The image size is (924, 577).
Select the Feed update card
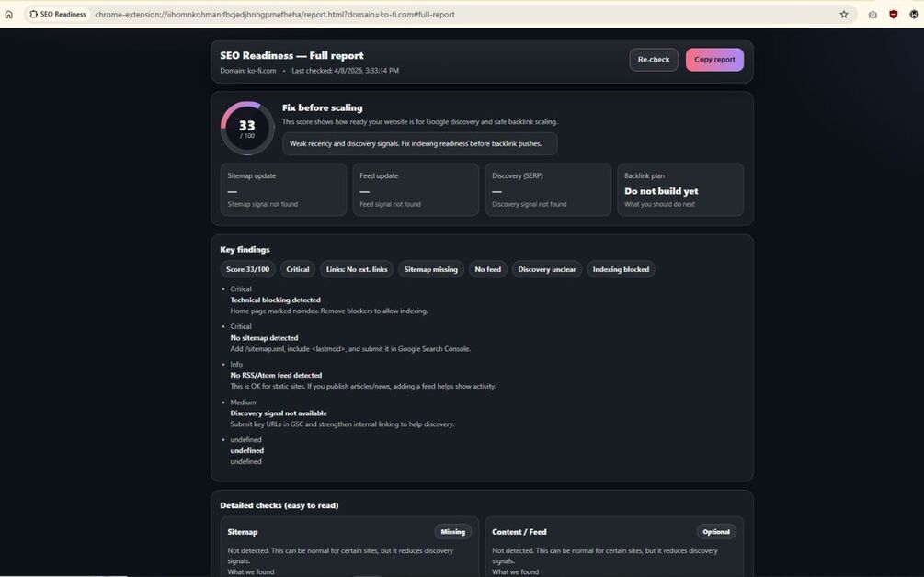[x=416, y=189]
